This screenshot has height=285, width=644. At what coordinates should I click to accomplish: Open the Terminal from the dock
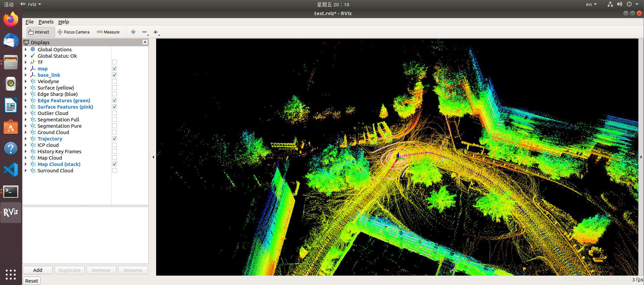tap(11, 191)
